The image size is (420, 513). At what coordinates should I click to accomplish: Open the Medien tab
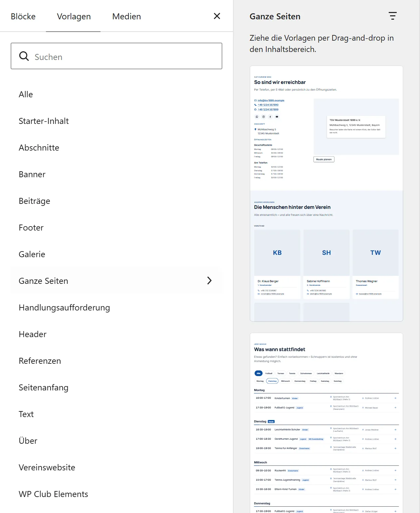(x=126, y=16)
